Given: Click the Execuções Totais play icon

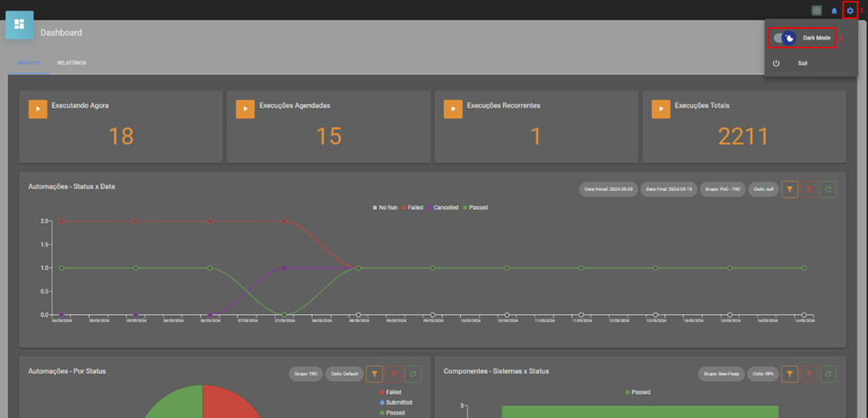Looking at the screenshot, I should (660, 109).
